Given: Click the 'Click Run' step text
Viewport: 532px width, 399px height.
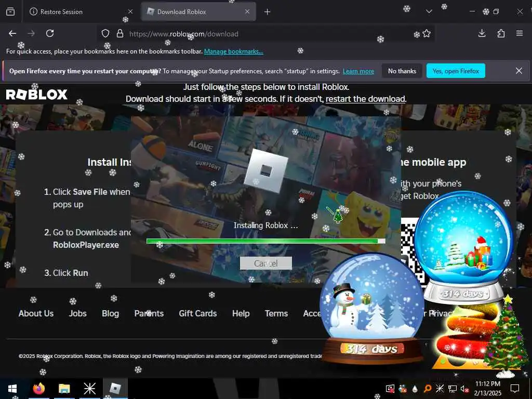Looking at the screenshot, I should coord(70,273).
